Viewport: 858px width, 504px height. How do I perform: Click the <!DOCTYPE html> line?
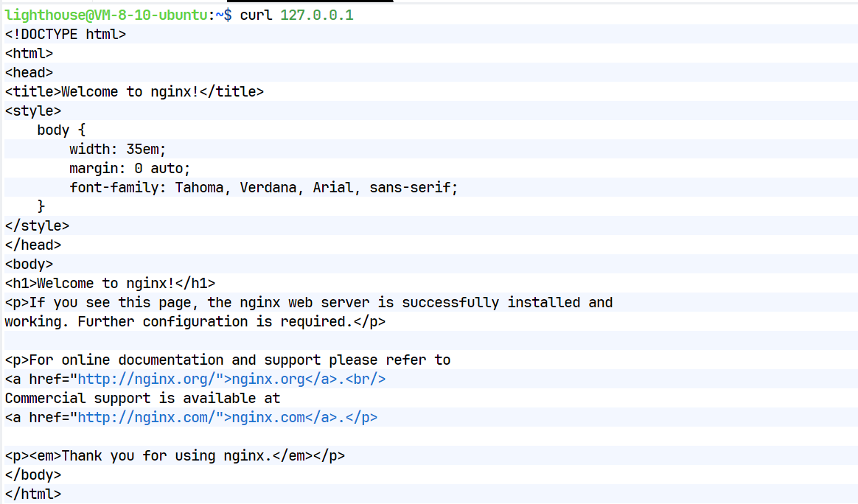pyautogui.click(x=66, y=35)
